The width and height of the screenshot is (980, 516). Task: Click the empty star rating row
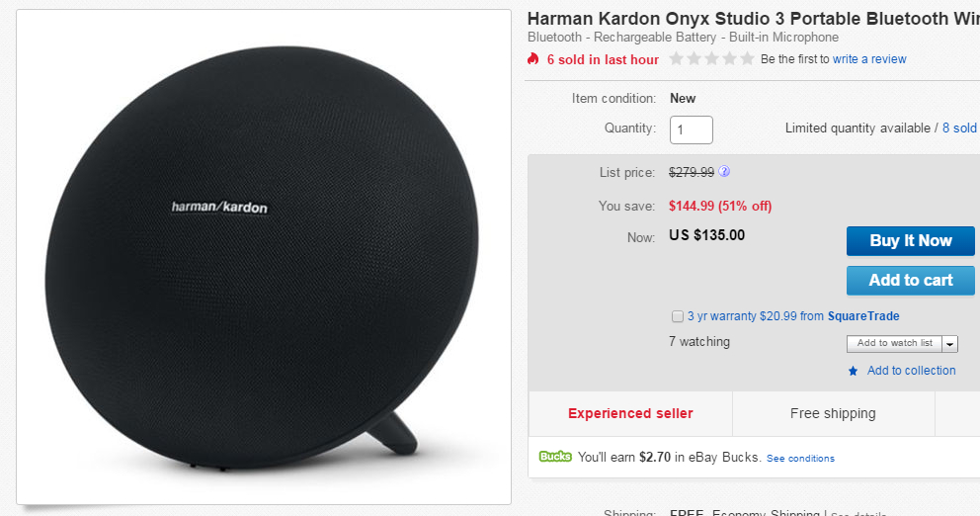tap(711, 59)
